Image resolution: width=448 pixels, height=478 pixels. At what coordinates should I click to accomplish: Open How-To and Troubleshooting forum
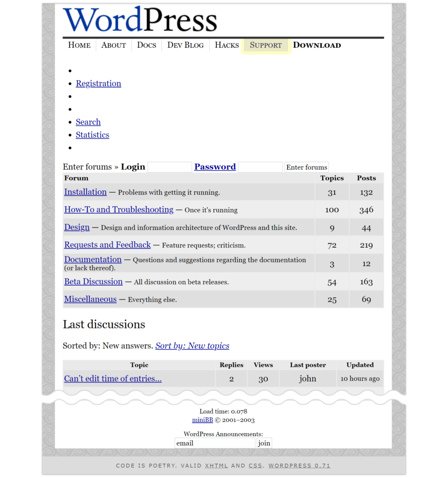(x=119, y=209)
